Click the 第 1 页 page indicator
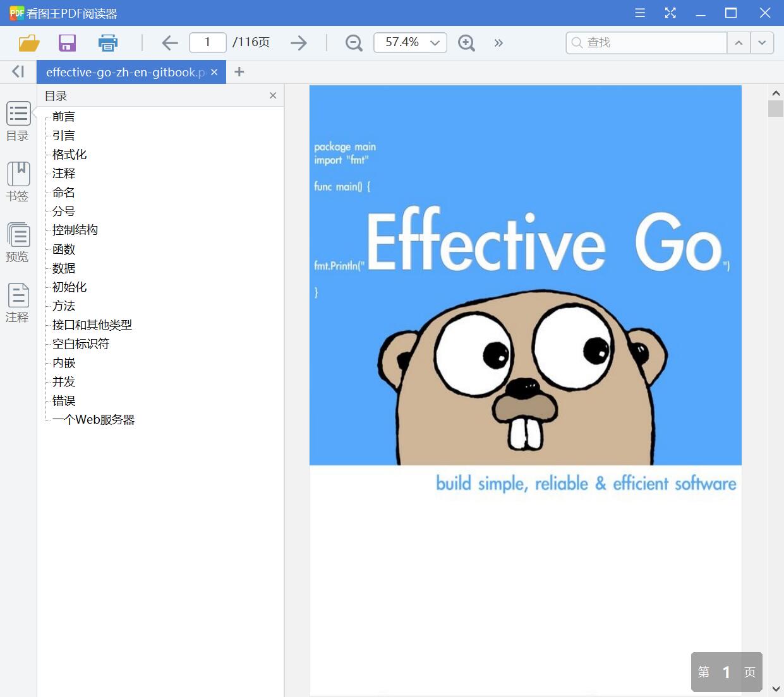 point(727,672)
